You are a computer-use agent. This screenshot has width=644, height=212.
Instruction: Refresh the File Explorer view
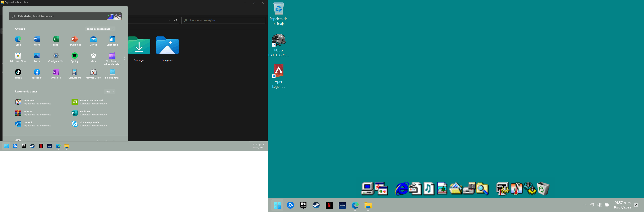(x=175, y=20)
